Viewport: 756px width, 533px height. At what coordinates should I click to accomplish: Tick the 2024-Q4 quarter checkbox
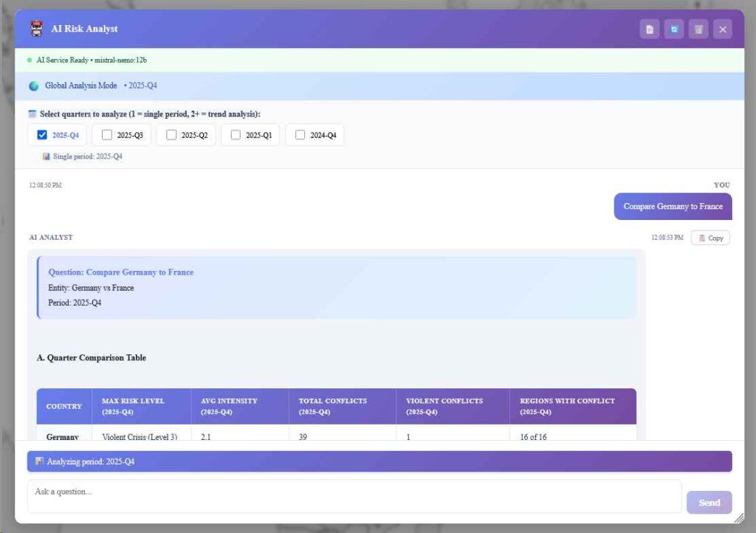tap(300, 134)
